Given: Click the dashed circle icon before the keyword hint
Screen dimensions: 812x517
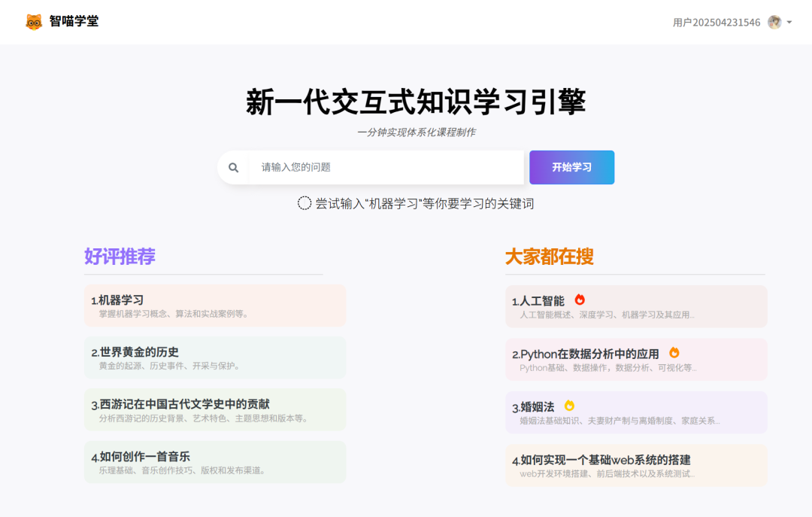Looking at the screenshot, I should point(303,203).
